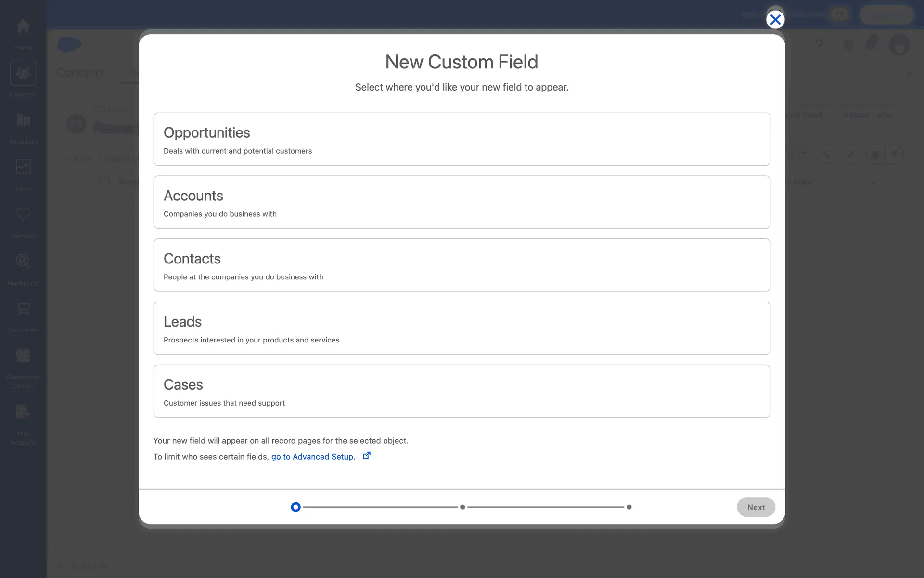Open the Sales chart icon in the sidebar
The width and height of the screenshot is (924, 578).
(23, 168)
